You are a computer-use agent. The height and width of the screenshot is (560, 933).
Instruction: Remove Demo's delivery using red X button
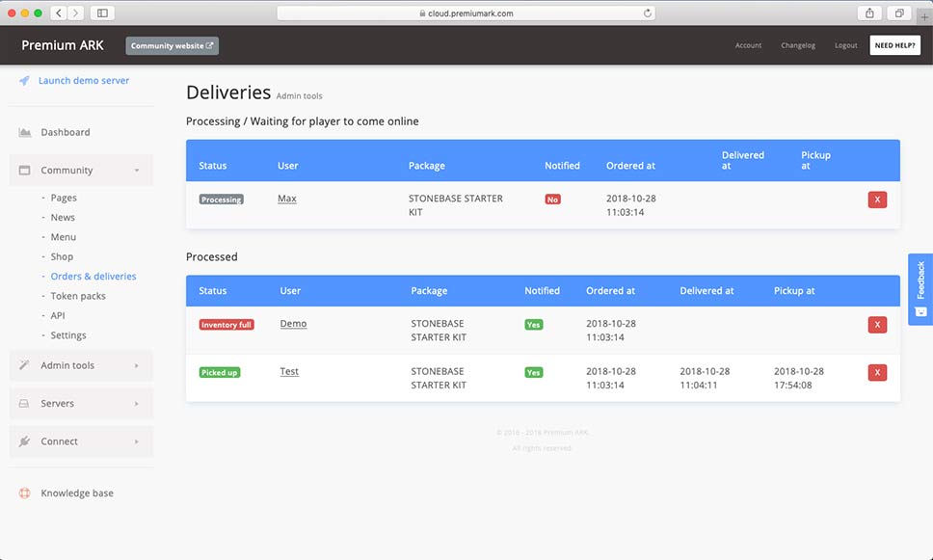click(877, 325)
